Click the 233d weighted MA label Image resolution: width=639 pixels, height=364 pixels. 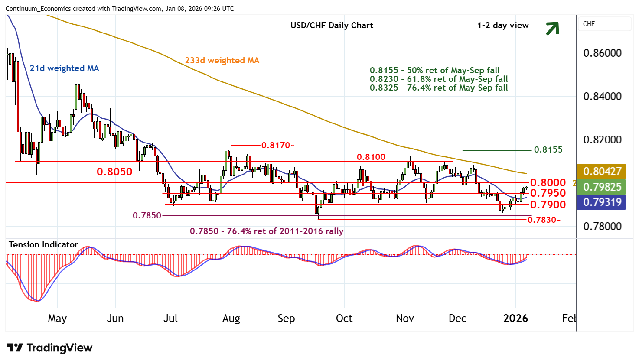pyautogui.click(x=222, y=60)
